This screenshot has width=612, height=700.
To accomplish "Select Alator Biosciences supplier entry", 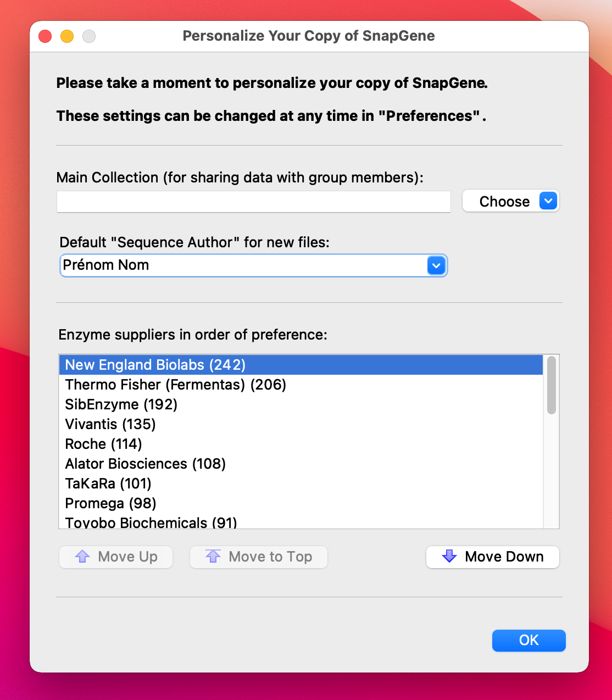I will (146, 464).
